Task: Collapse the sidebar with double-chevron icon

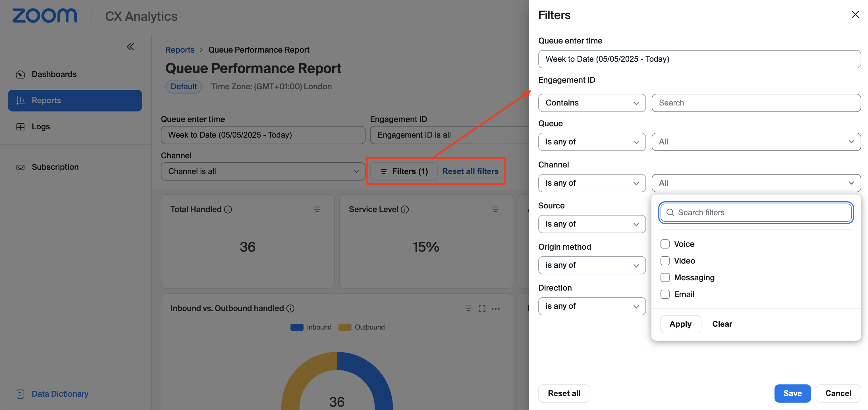Action: 130,47
